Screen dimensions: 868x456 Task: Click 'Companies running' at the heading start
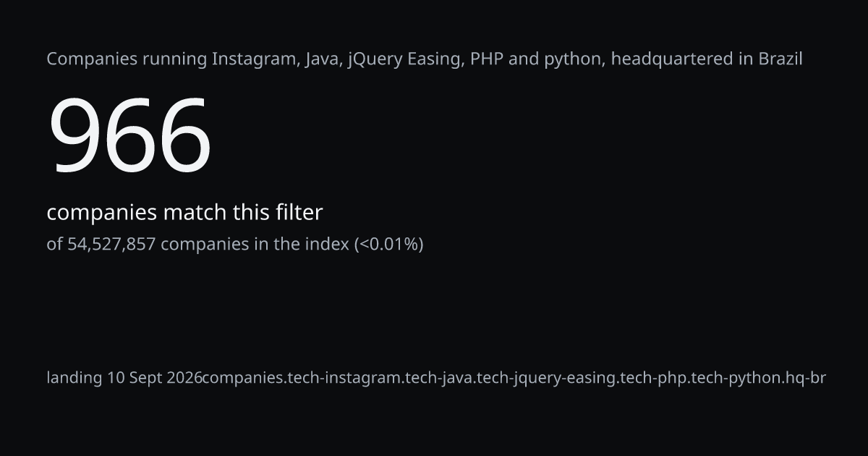click(x=127, y=59)
